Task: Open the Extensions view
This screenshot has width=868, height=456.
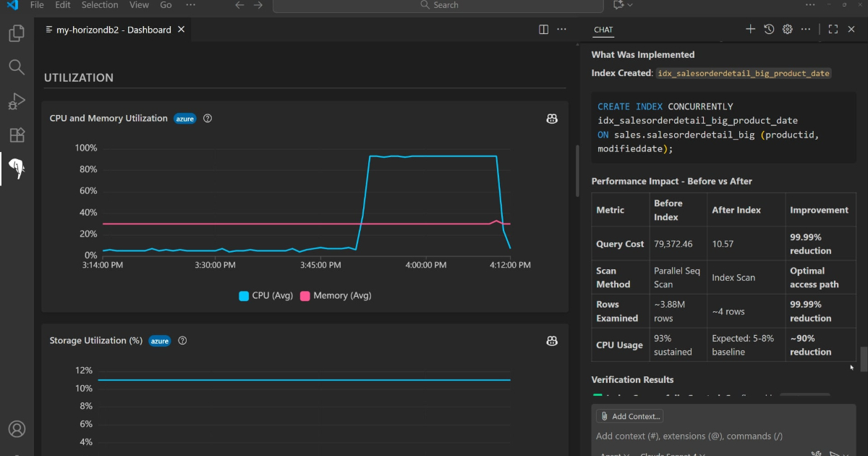Action: pyautogui.click(x=17, y=135)
